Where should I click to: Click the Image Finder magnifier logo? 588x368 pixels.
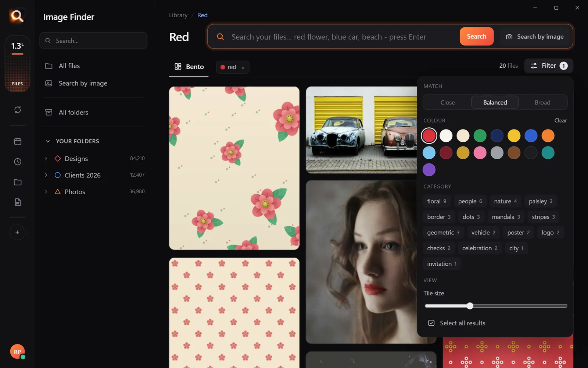pos(17,16)
